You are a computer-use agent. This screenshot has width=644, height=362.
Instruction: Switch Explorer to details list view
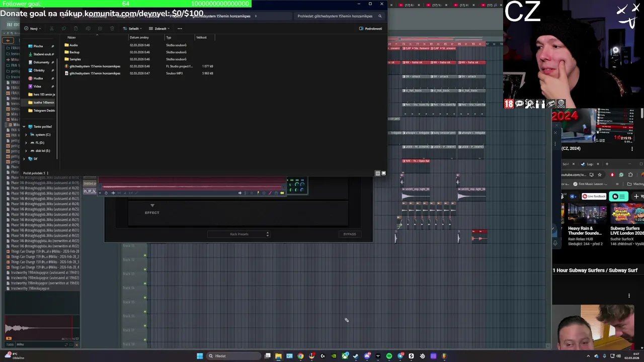[x=378, y=173]
